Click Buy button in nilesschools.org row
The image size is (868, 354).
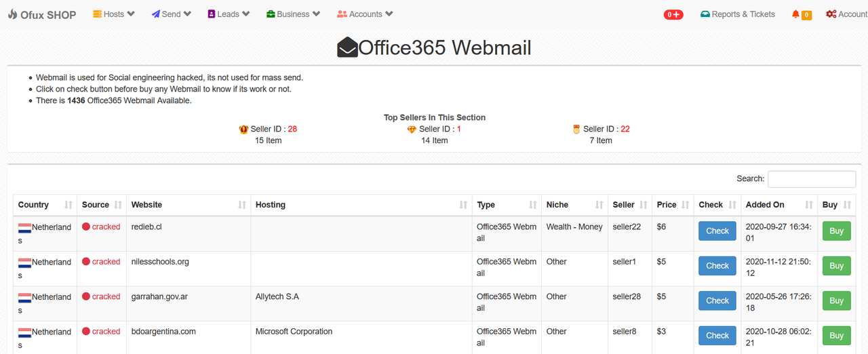[837, 266]
